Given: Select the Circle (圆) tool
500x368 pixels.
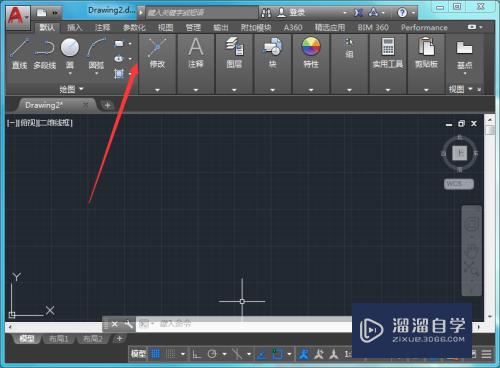Looking at the screenshot, I should [70, 53].
